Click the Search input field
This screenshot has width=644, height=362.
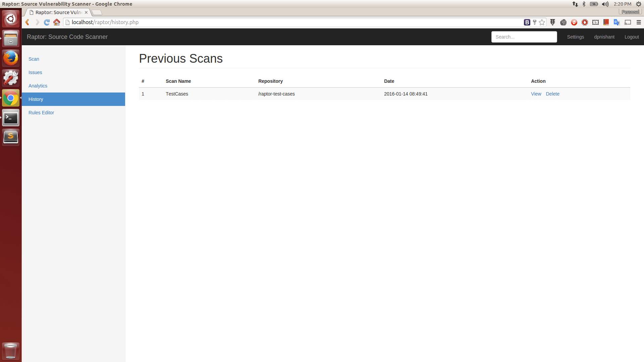pos(524,37)
